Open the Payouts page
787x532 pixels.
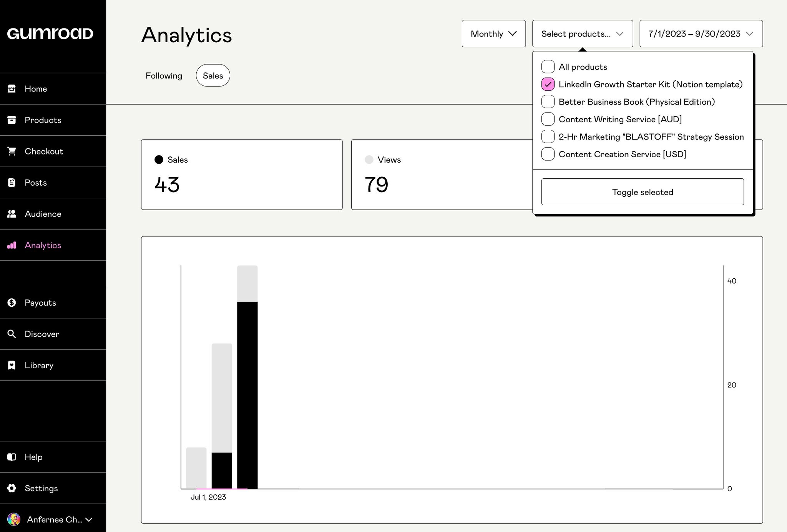pos(53,303)
